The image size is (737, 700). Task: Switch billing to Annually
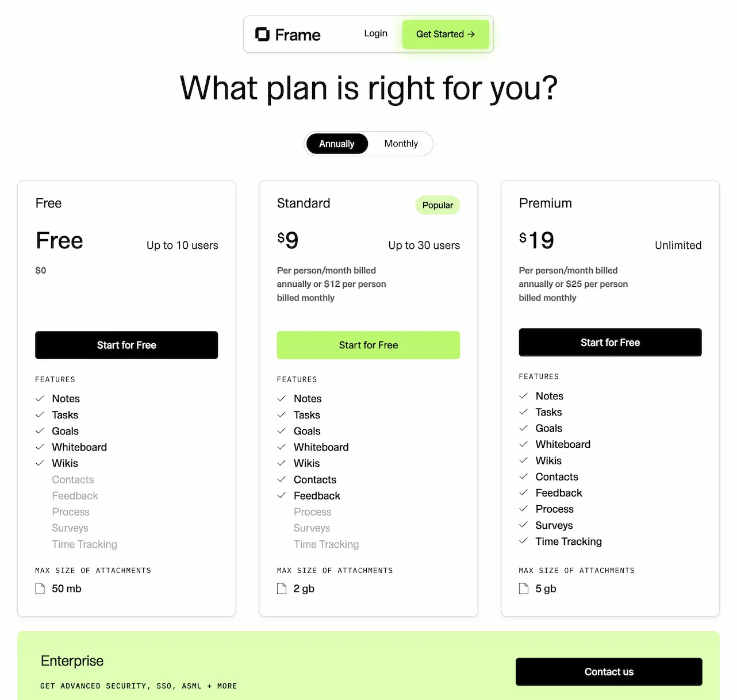tap(337, 144)
